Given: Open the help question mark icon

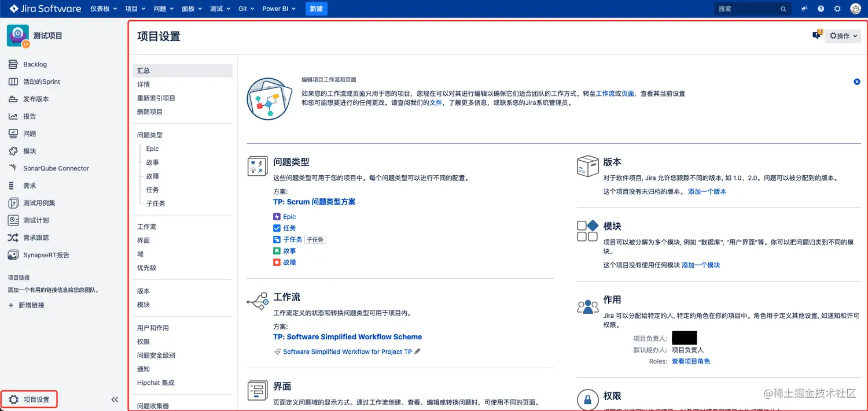Looking at the screenshot, I should point(821,9).
